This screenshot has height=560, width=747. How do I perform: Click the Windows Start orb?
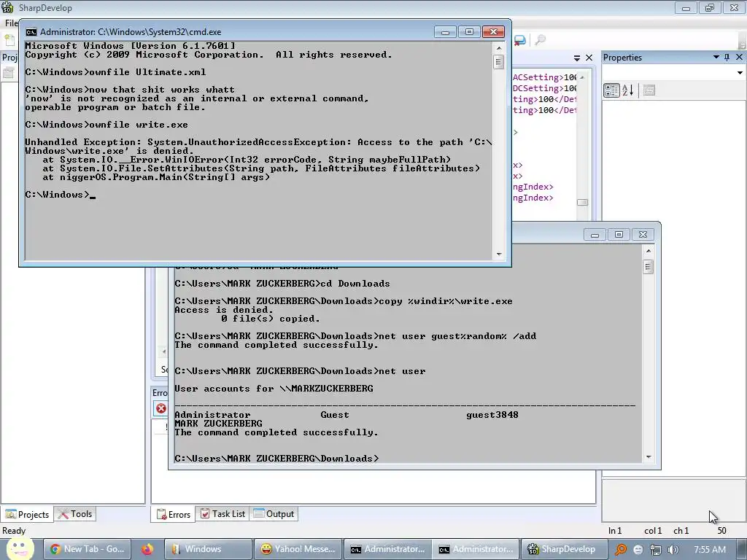click(x=19, y=549)
